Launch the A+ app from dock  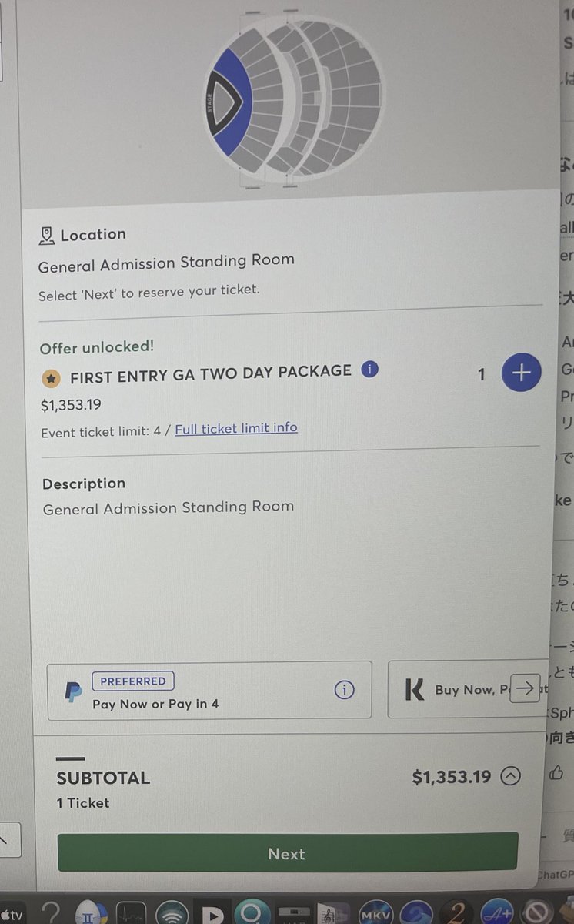[496, 913]
